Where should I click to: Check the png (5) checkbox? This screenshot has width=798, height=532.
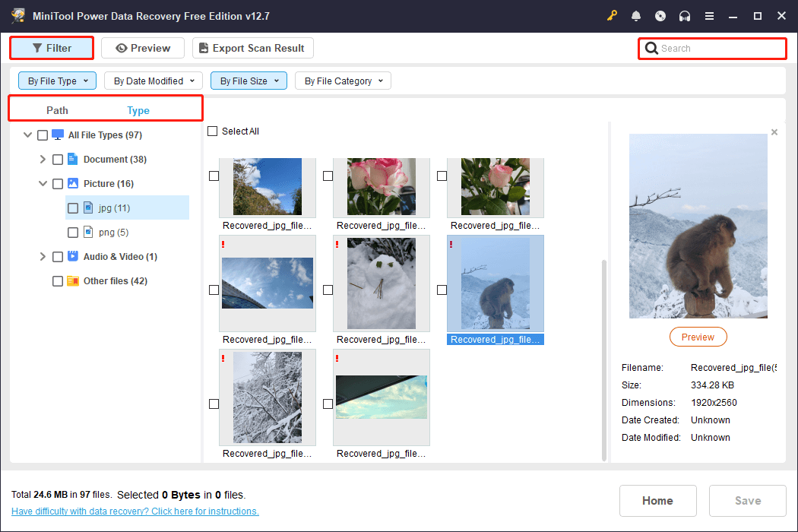tap(73, 233)
